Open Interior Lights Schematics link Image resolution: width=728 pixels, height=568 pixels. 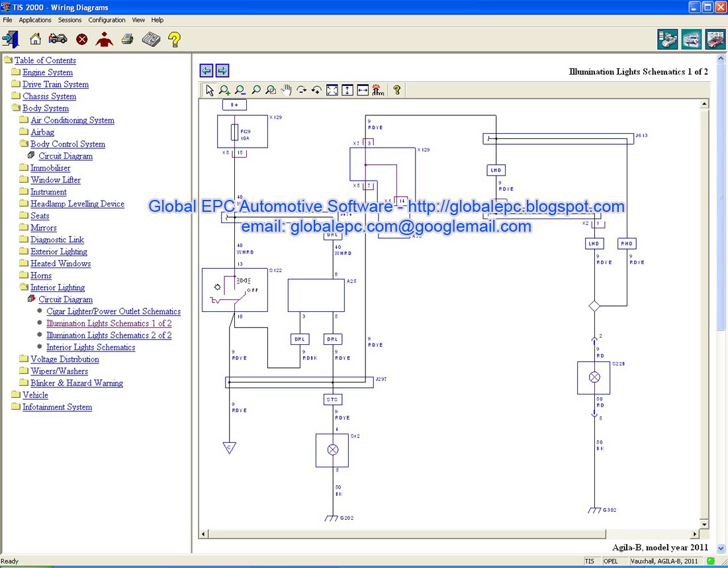coord(91,348)
